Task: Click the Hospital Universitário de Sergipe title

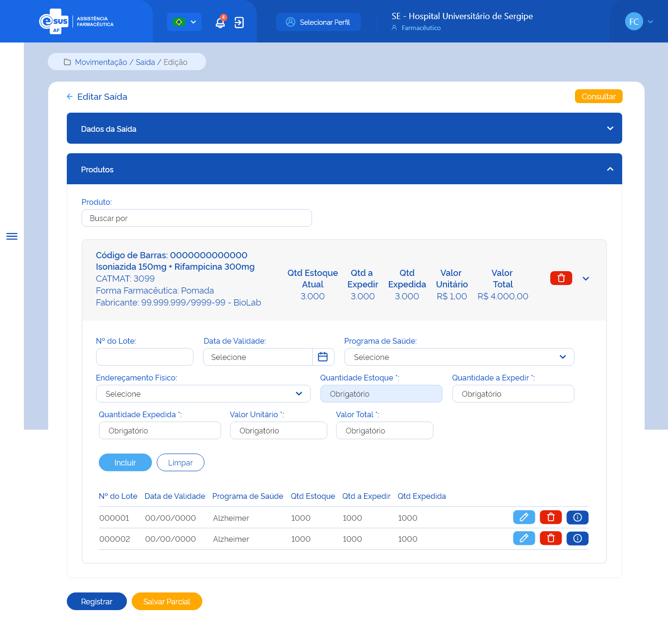Action: click(x=462, y=16)
